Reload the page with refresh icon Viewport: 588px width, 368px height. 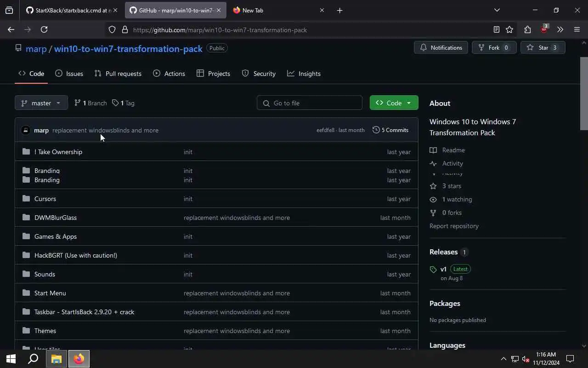tap(44, 29)
